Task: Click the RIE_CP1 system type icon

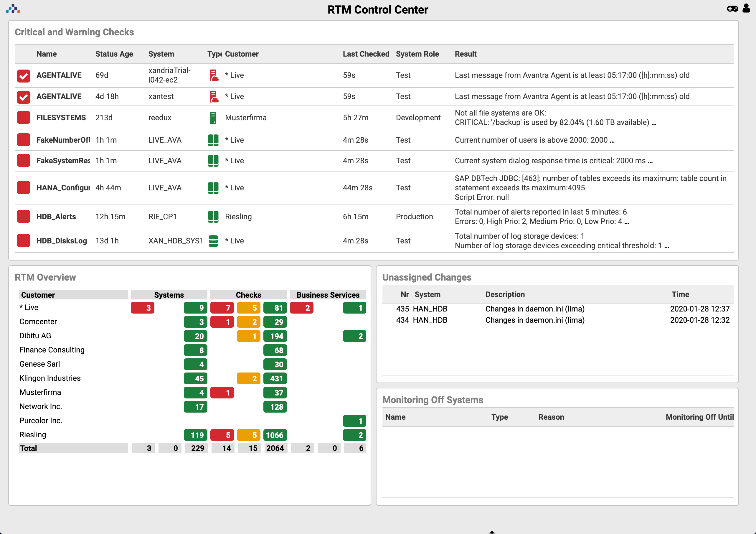Action: pyautogui.click(x=213, y=217)
